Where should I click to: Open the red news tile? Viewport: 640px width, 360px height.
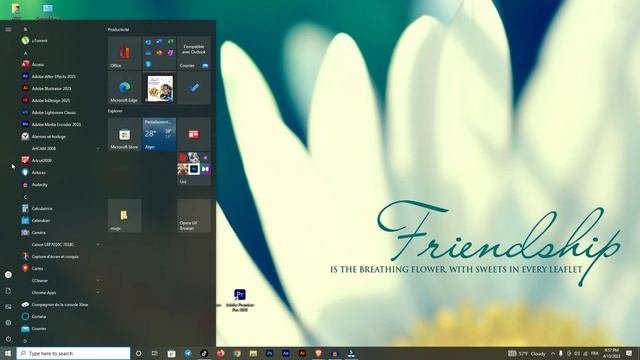click(194, 134)
